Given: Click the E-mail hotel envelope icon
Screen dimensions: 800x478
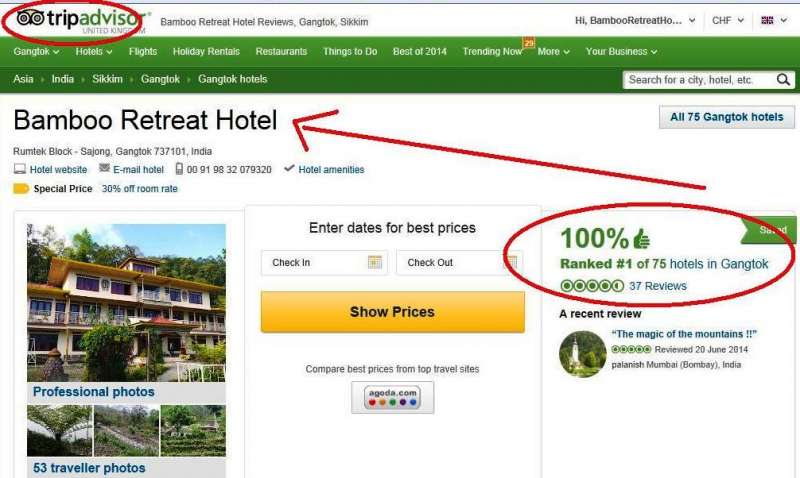Looking at the screenshot, I should pyautogui.click(x=105, y=168).
